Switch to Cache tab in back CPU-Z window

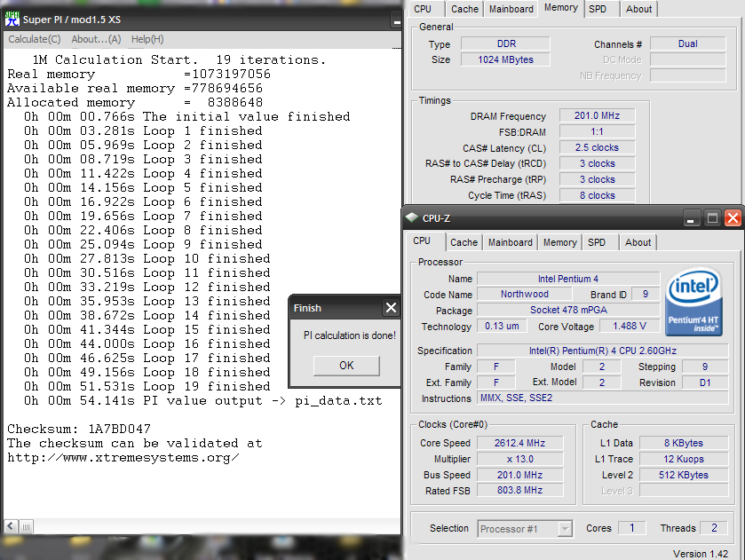pos(464,9)
